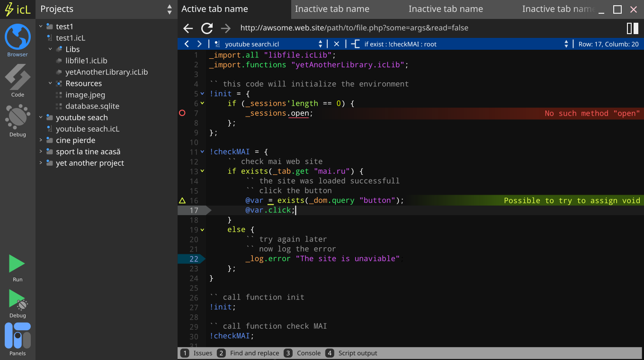This screenshot has width=644, height=360.
Task: Expand yet another project
Action: [41, 163]
